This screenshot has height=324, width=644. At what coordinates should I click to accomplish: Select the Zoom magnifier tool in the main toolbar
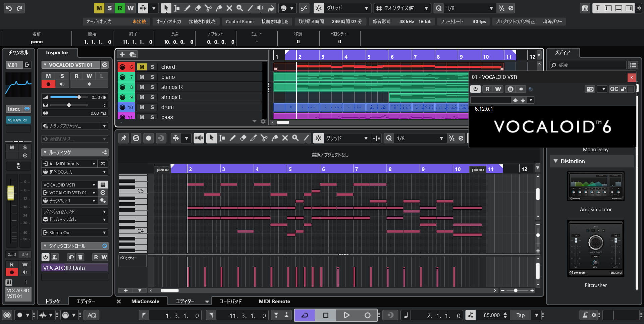(239, 8)
